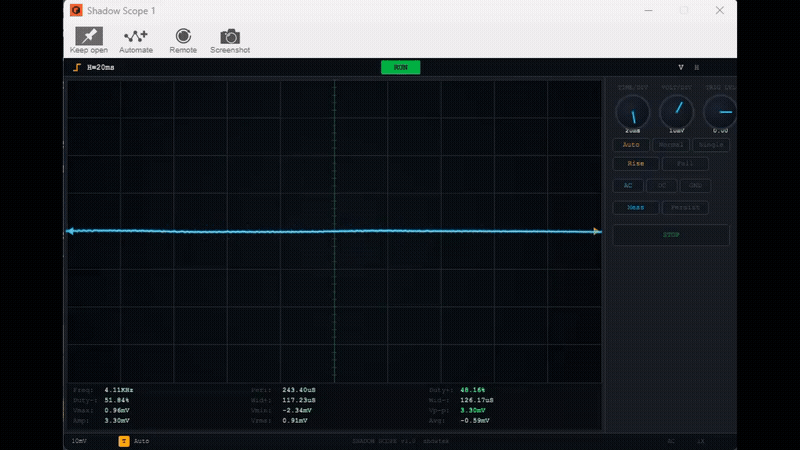Screen dimensions: 800x450
Task: Click the 51.84% duty value
Action: click(x=117, y=400)
